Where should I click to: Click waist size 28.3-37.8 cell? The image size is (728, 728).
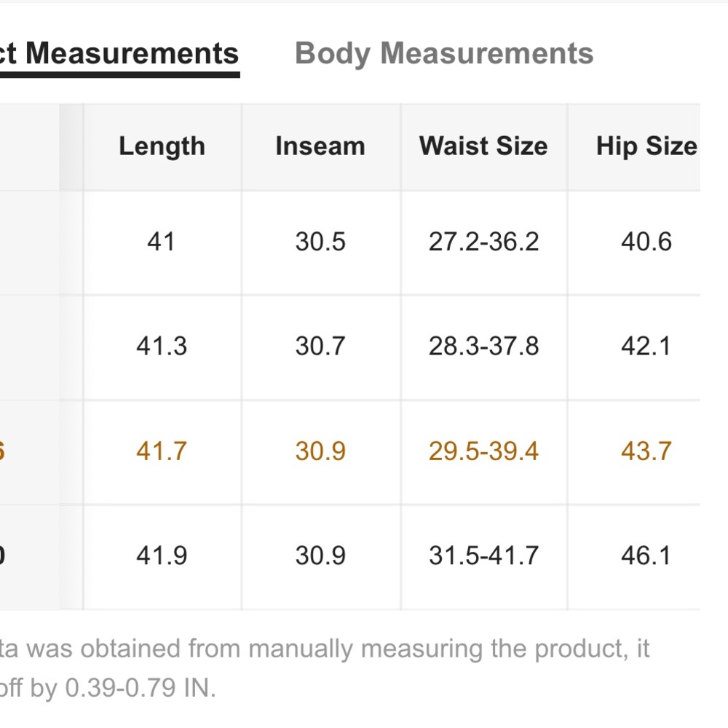484,347
